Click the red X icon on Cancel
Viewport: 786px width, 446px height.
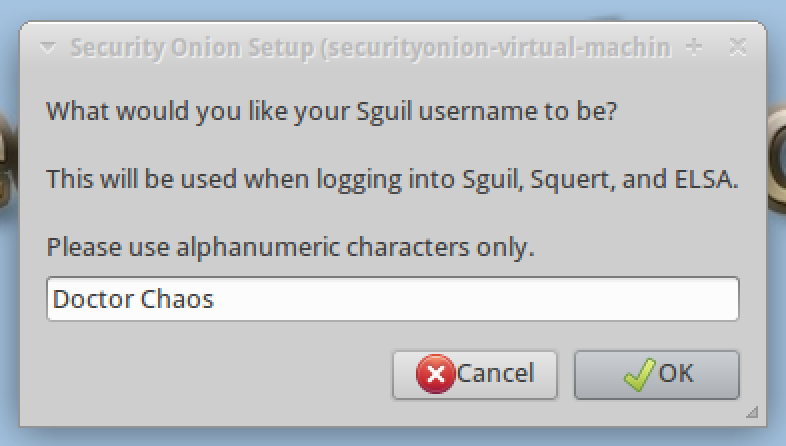(435, 375)
